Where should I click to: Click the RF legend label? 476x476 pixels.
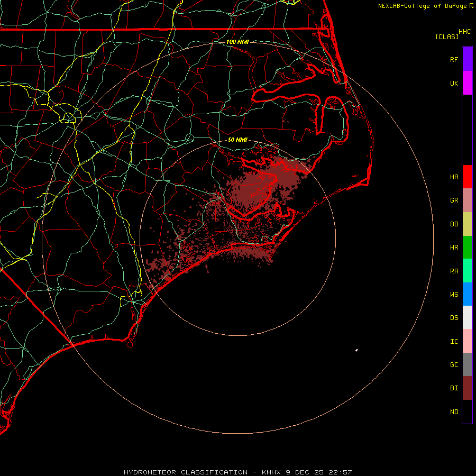(454, 59)
